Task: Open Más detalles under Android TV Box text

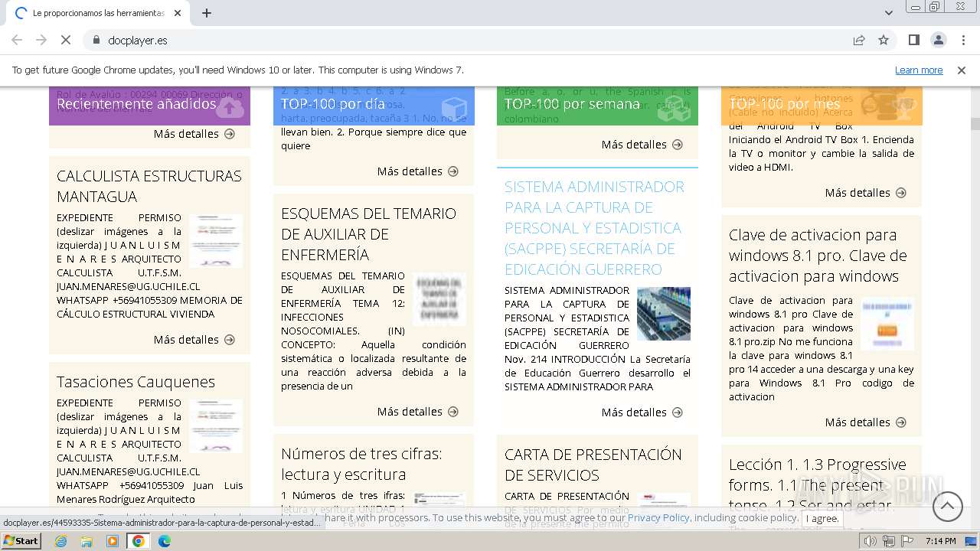Action: tap(866, 193)
